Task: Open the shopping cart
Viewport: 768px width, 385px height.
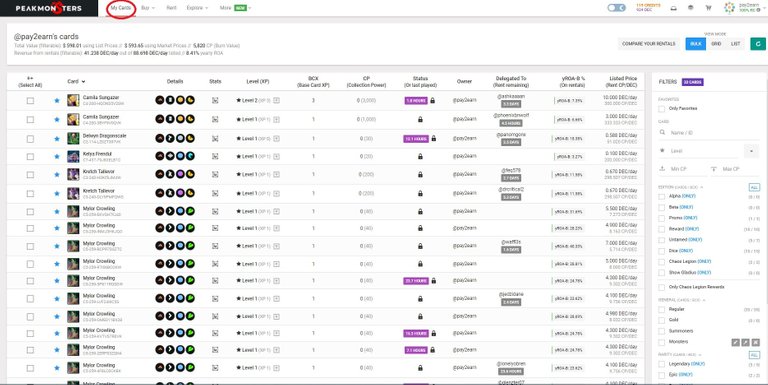Action: pos(708,8)
